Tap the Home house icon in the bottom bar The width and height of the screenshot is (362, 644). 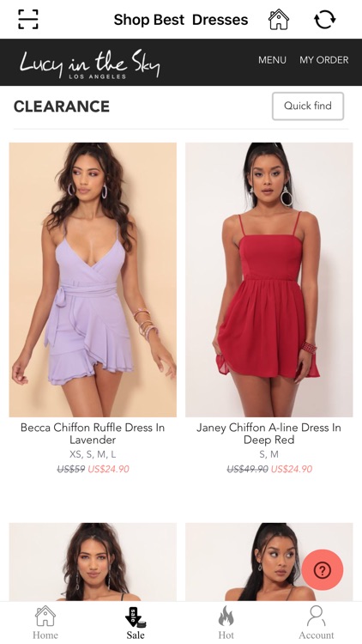point(45,616)
